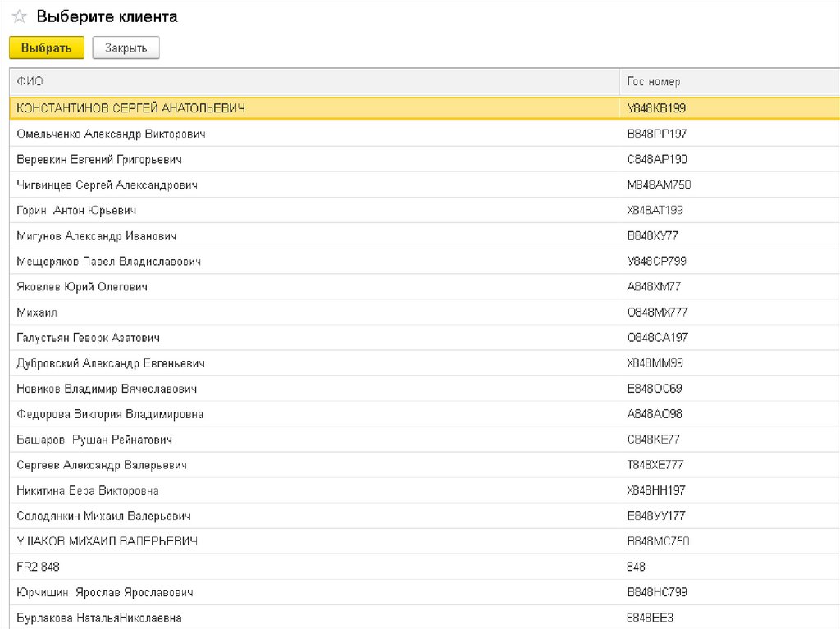The image size is (840, 629).
Task: Choose Никитина Вера Викторовна row
Action: (88, 490)
